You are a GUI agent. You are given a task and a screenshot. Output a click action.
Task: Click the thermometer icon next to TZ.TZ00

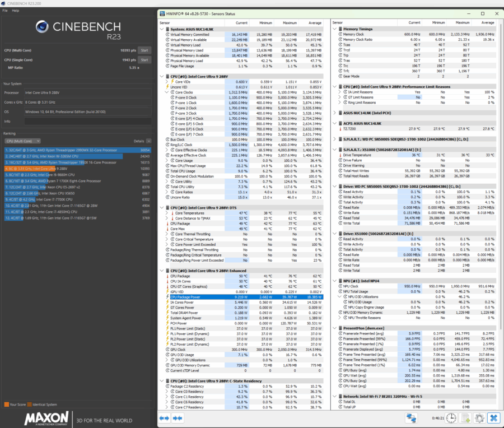[x=340, y=129]
